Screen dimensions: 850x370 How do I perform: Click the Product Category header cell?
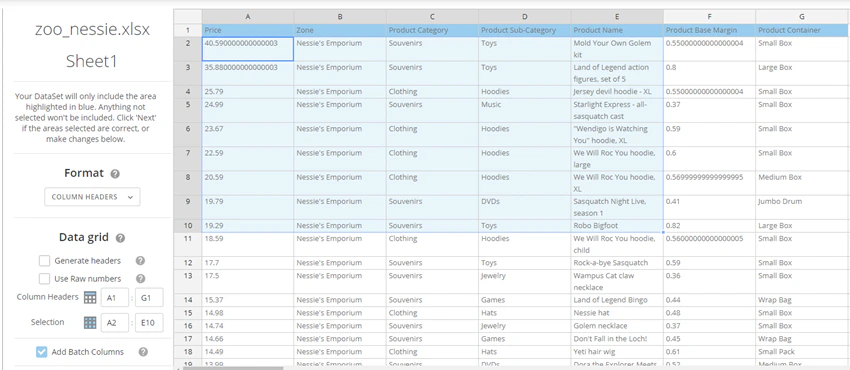(x=432, y=30)
